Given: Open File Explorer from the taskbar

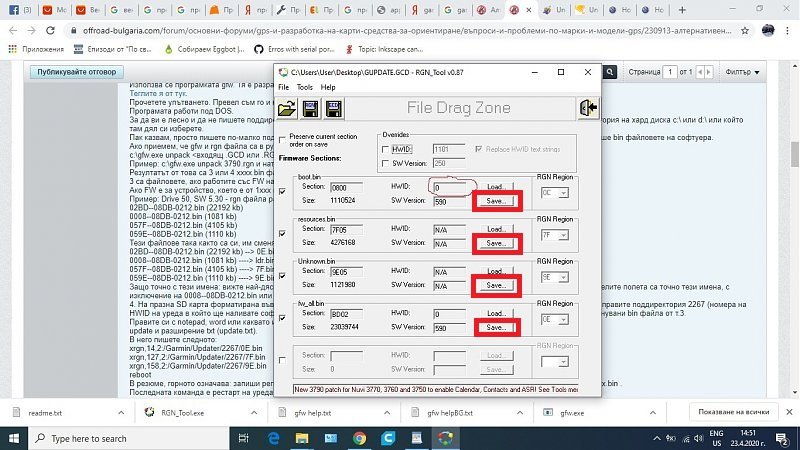Looking at the screenshot, I should (x=304, y=438).
